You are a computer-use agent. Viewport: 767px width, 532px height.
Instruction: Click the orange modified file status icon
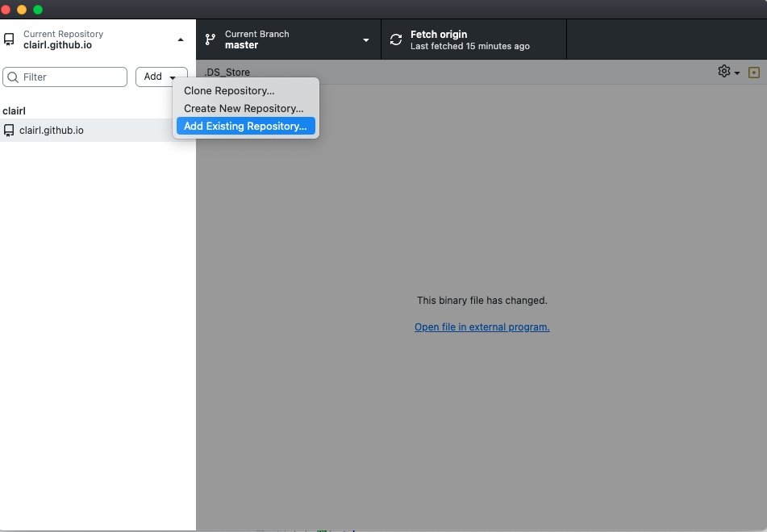pyautogui.click(x=754, y=73)
